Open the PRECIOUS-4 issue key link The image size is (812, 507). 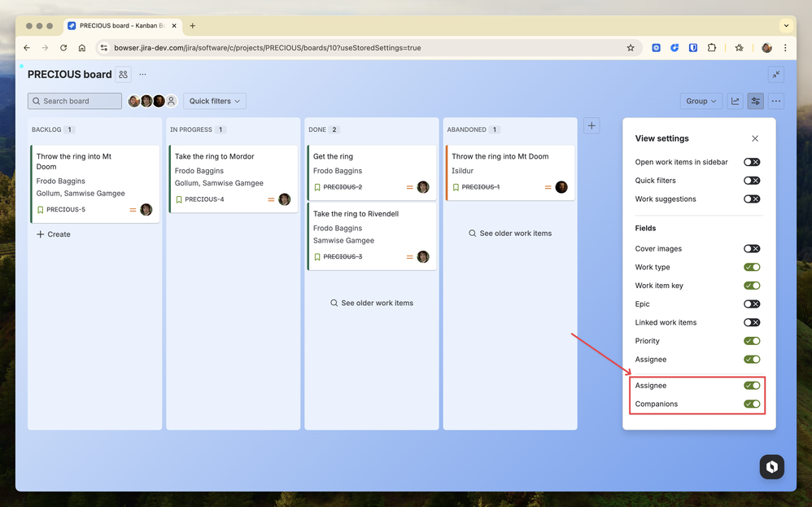[204, 199]
